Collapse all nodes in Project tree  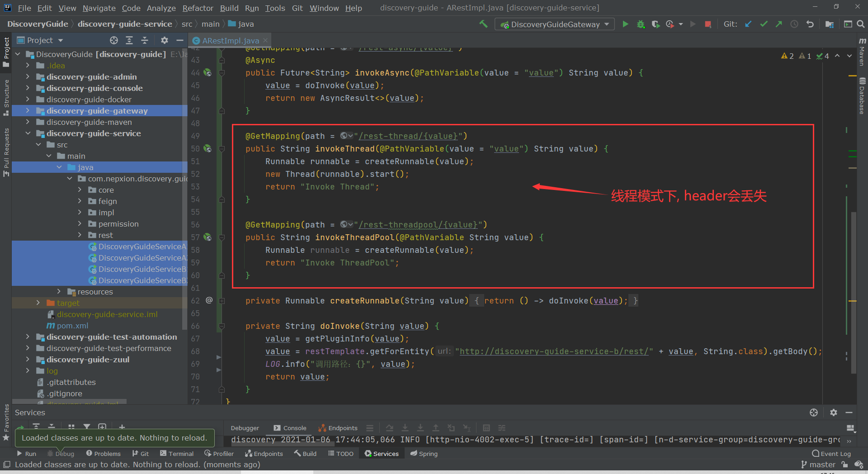pos(145,40)
